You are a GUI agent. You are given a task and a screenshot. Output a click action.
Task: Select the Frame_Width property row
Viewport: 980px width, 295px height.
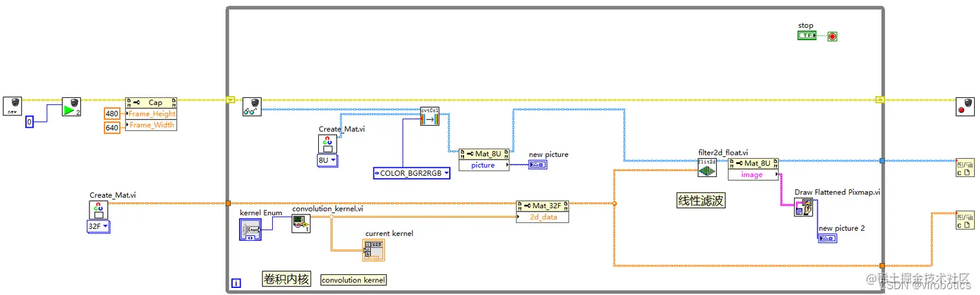[x=151, y=124]
